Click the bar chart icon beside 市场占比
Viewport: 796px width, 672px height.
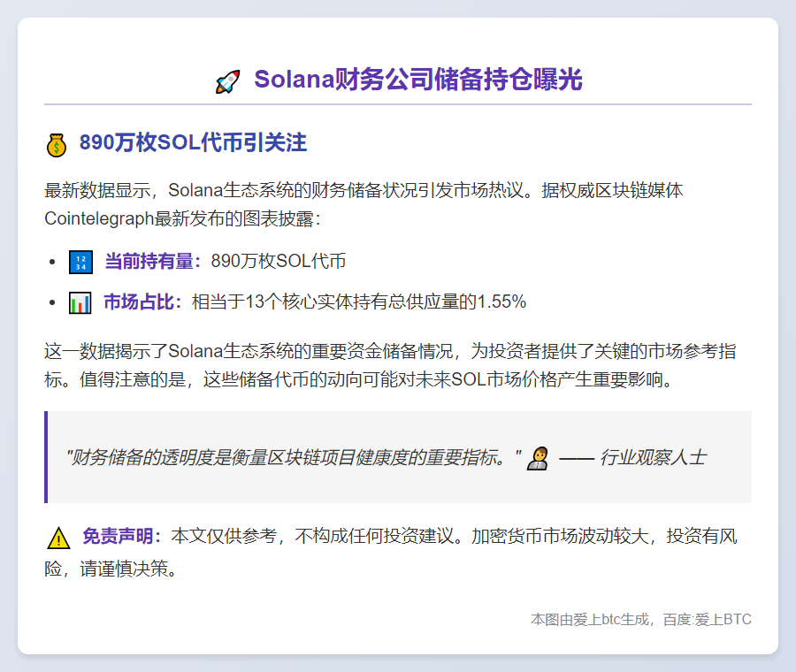click(x=80, y=302)
